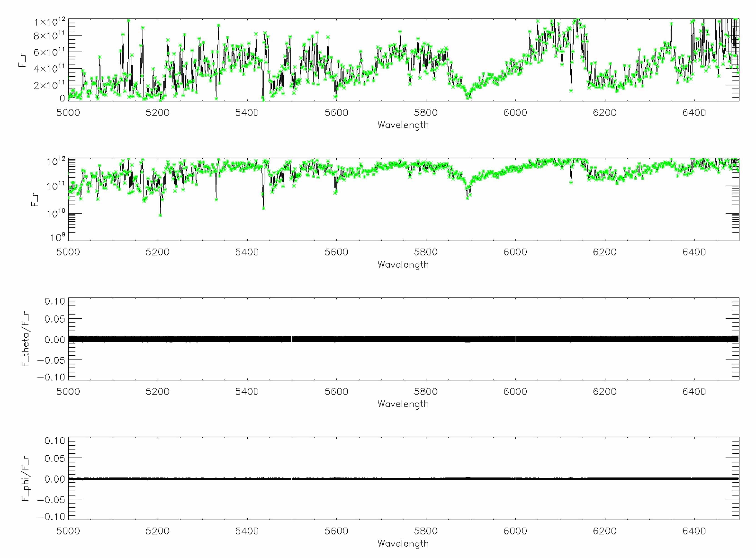Screen dimensions: 756x558
Task: Click the Wavelength label beneath the log plot
Action: [403, 265]
